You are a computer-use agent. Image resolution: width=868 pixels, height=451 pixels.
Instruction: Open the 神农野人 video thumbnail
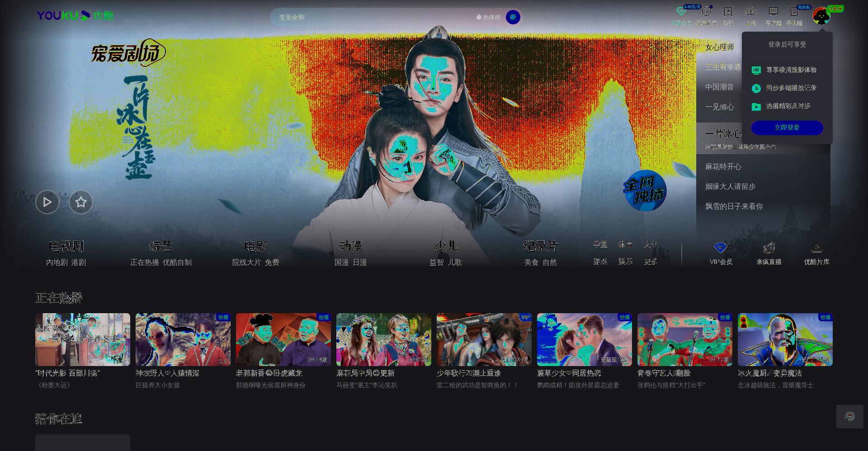click(x=183, y=339)
